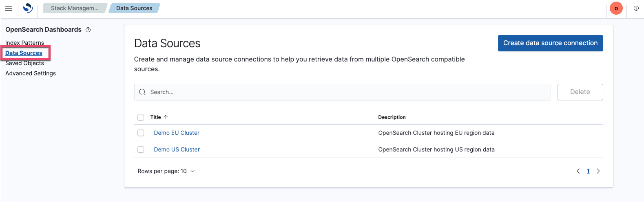The width and height of the screenshot is (644, 202).
Task: Open the user avatar menu
Action: 616,8
